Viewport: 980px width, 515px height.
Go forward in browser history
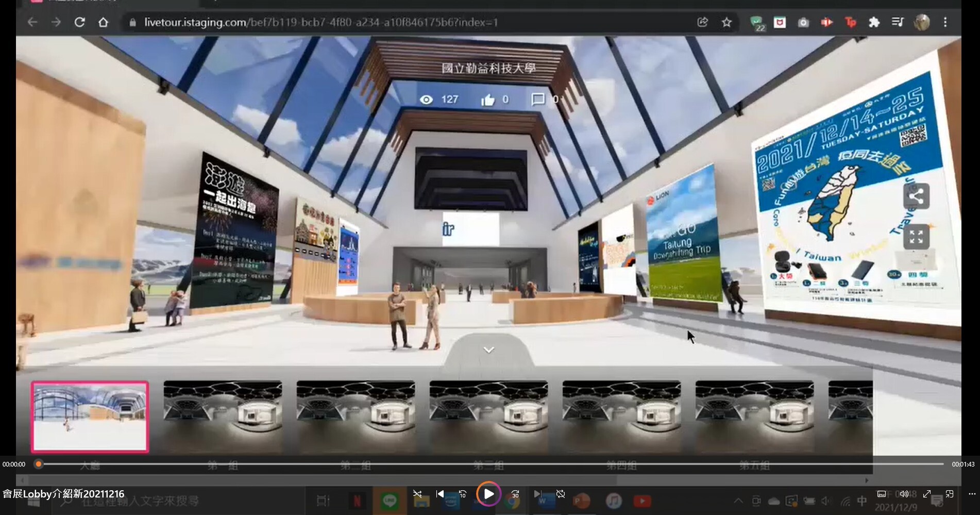coord(56,22)
